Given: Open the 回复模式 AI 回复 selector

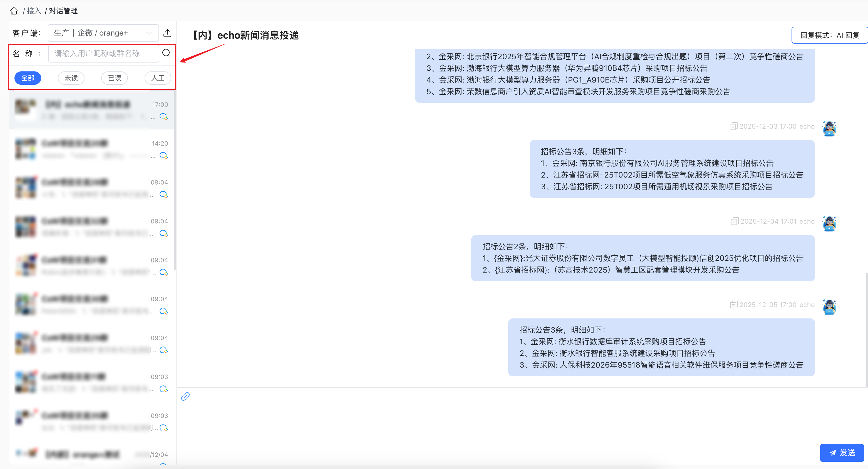Looking at the screenshot, I should tap(829, 35).
